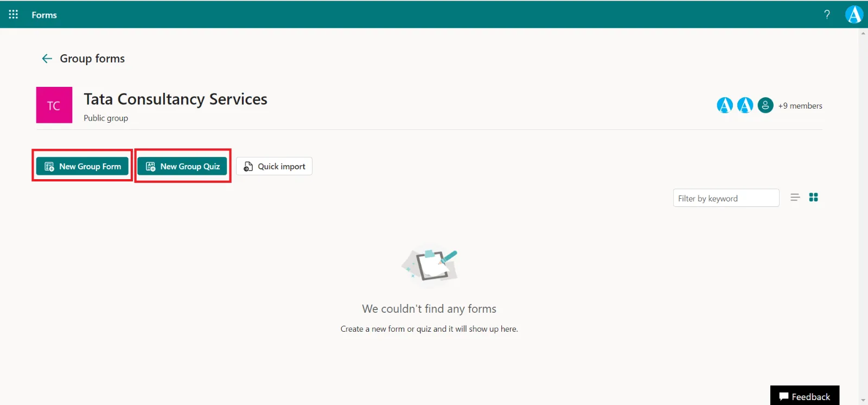The height and width of the screenshot is (405, 868).
Task: Create a New Group Form
Action: (x=82, y=166)
